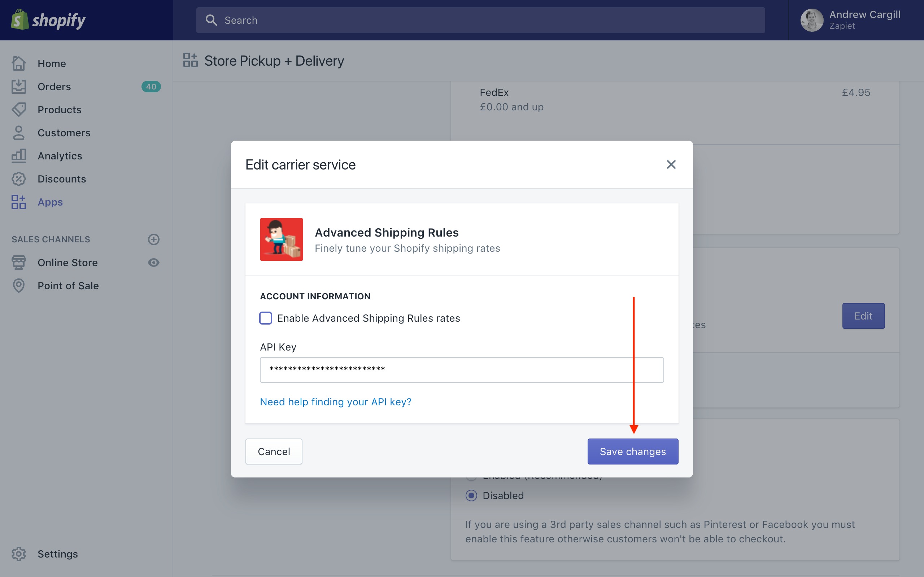
Task: Select the Disabled radio option
Action: (471, 495)
